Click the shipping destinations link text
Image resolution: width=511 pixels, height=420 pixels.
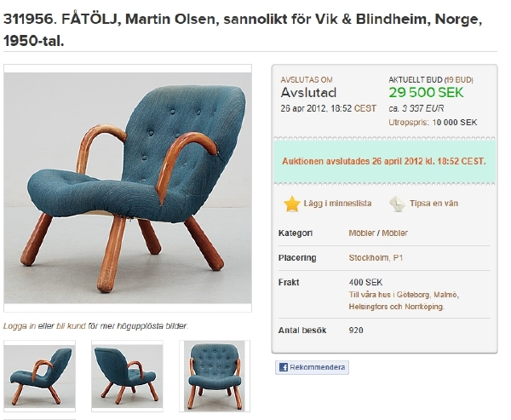404,301
